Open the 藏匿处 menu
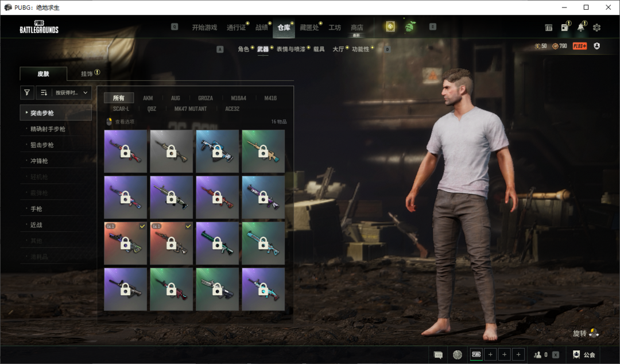 tap(309, 28)
